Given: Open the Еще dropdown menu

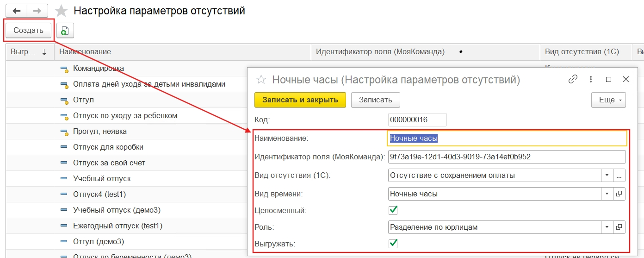Looking at the screenshot, I should click(x=608, y=100).
